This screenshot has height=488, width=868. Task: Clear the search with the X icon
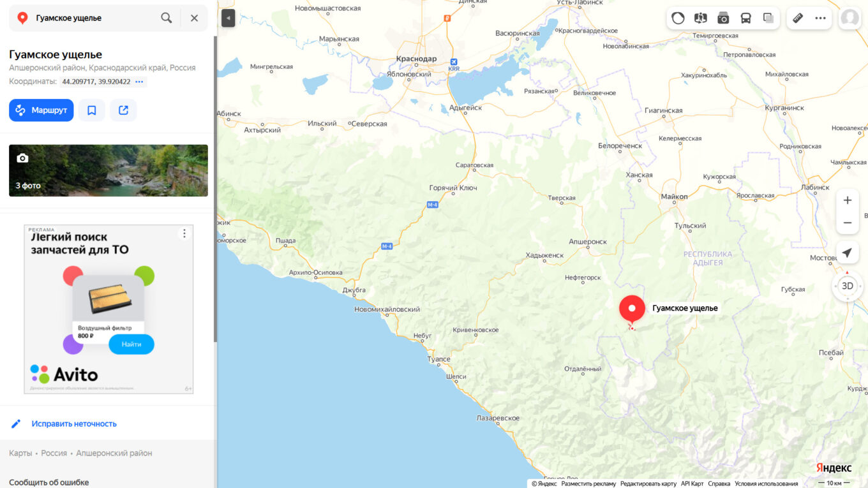[x=195, y=18]
